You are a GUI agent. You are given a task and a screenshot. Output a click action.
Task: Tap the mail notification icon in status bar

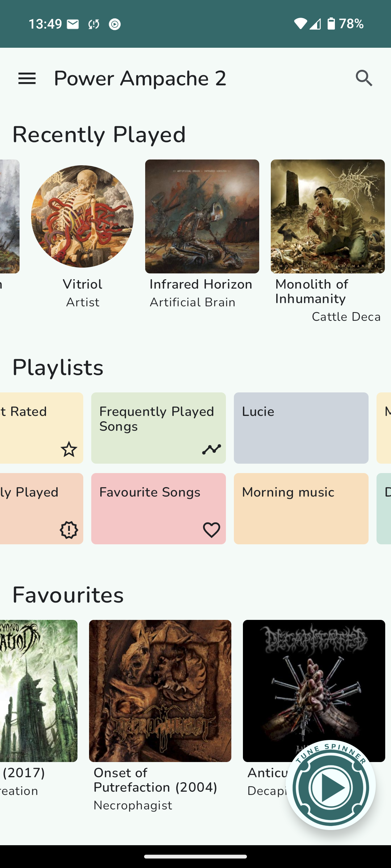(73, 24)
